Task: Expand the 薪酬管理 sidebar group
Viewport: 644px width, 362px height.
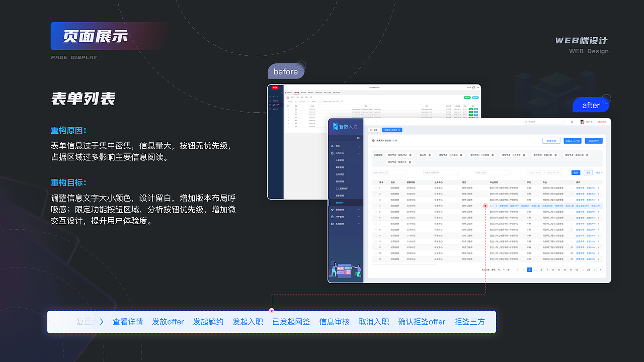Action: [x=359, y=210]
